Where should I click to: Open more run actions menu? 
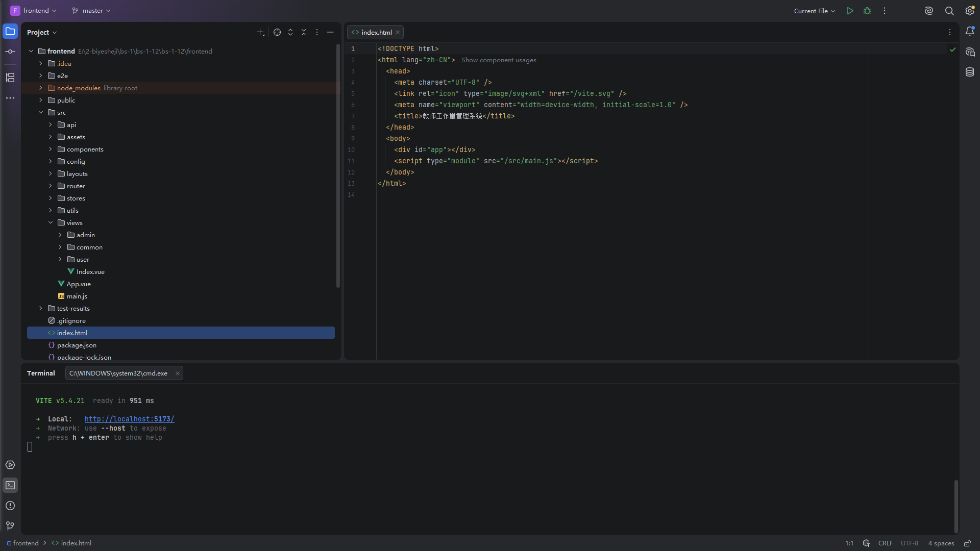click(x=885, y=11)
